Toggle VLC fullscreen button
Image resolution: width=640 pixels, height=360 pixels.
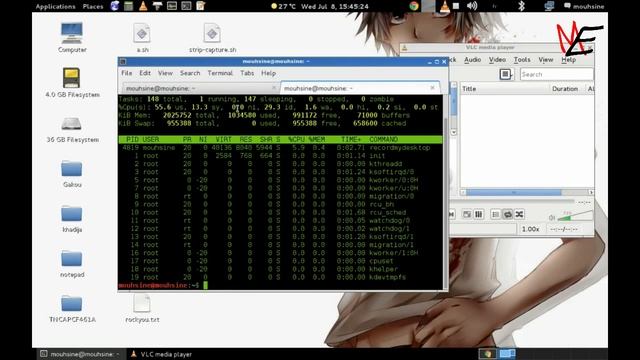tap(467, 214)
